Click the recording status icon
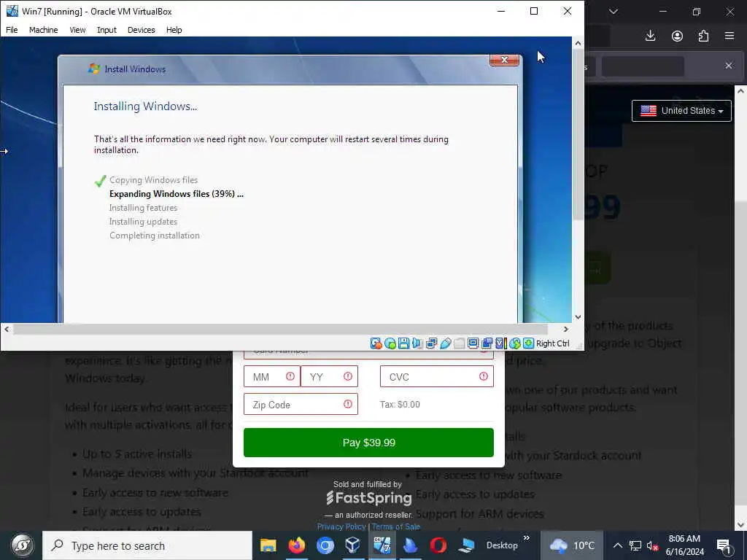The width and height of the screenshot is (747, 560). coord(487,343)
